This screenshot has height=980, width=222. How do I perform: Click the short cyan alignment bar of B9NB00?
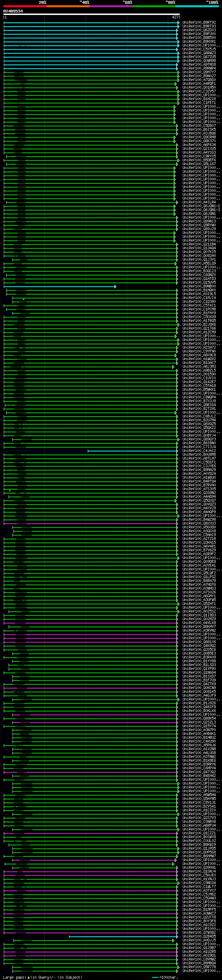click(60, 286)
